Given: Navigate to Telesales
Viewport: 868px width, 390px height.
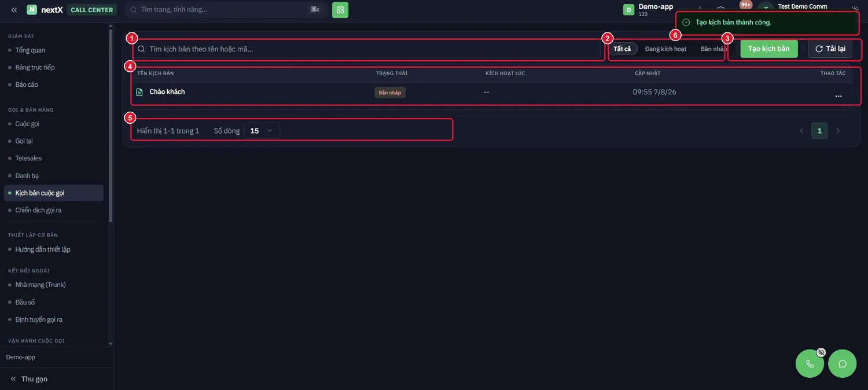Looking at the screenshot, I should (54, 158).
